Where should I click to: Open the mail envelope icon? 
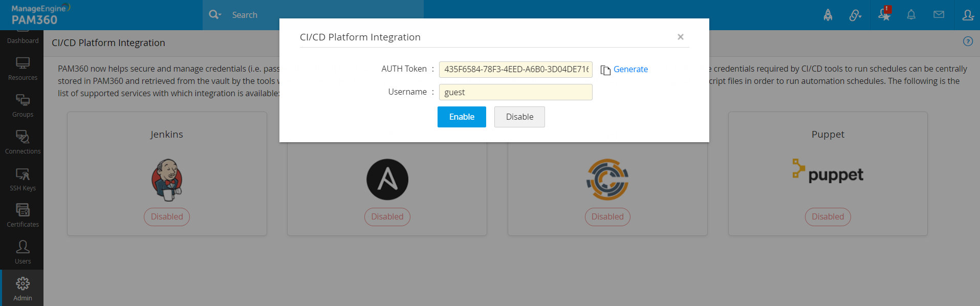[939, 15]
